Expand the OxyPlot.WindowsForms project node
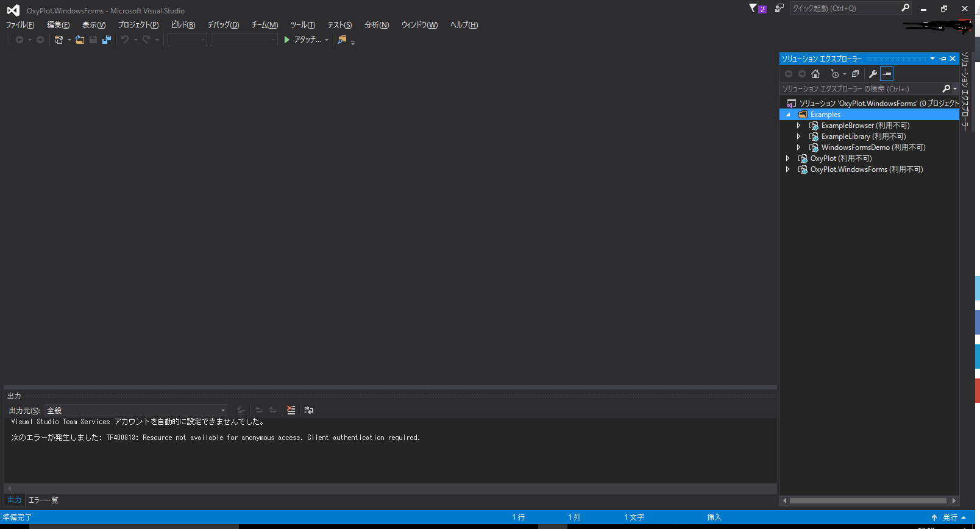 click(788, 169)
